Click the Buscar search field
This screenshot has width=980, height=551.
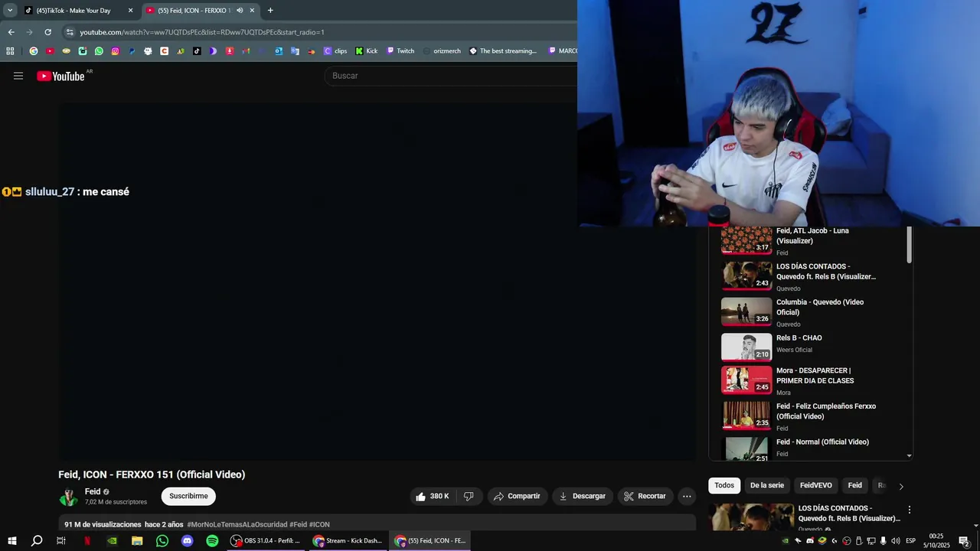click(x=452, y=76)
